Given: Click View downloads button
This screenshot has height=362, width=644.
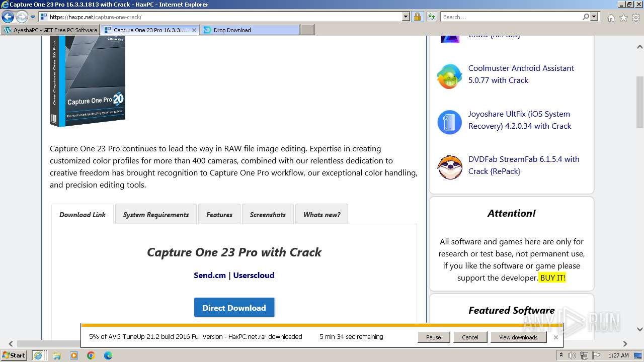Looking at the screenshot, I should point(518,337).
